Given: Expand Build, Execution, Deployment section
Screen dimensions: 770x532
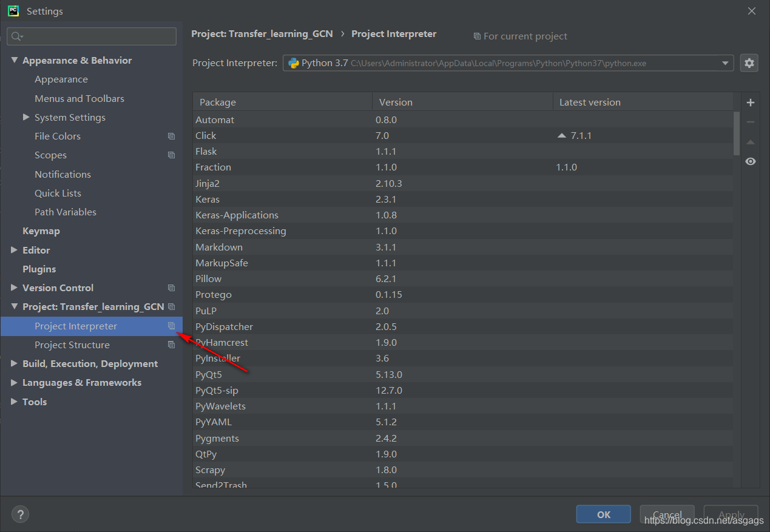Looking at the screenshot, I should coord(14,364).
